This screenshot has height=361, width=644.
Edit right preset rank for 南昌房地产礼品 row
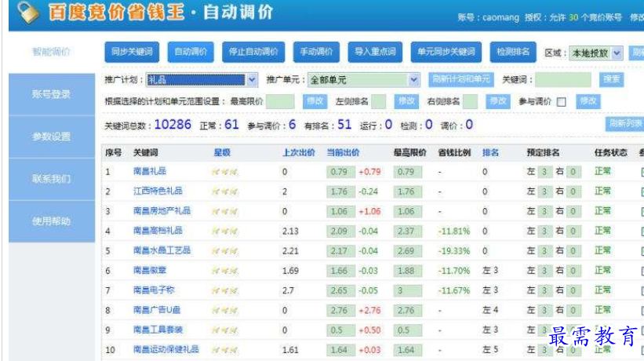tap(573, 212)
